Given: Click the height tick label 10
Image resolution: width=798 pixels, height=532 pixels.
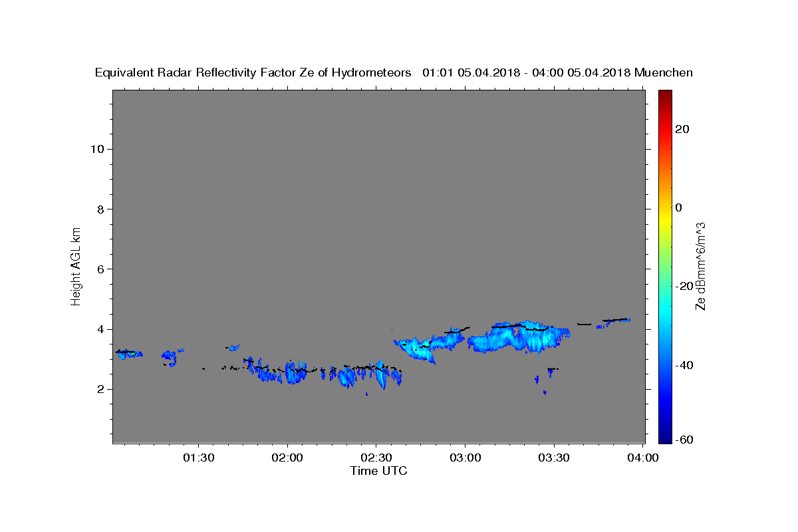Looking at the screenshot, I should [x=97, y=149].
